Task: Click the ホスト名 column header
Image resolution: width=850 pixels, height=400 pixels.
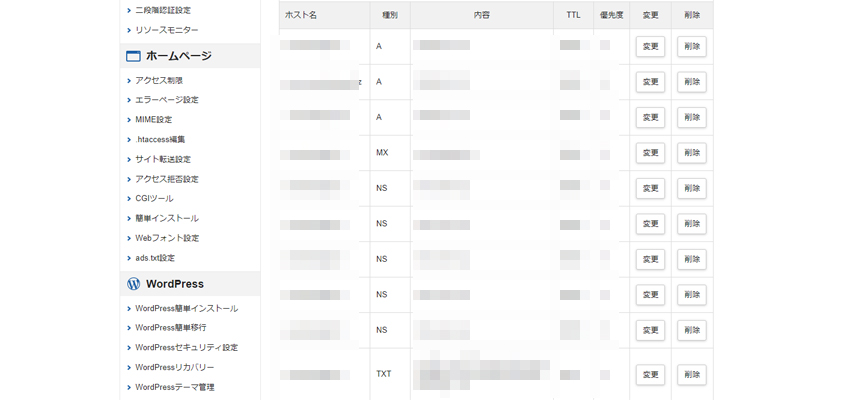Action: [301, 15]
